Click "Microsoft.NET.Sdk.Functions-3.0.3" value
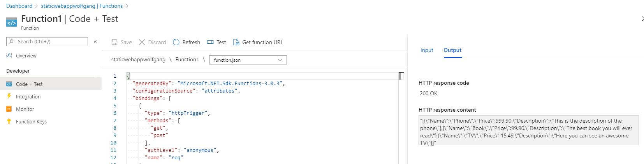The image size is (644, 164). (x=230, y=84)
